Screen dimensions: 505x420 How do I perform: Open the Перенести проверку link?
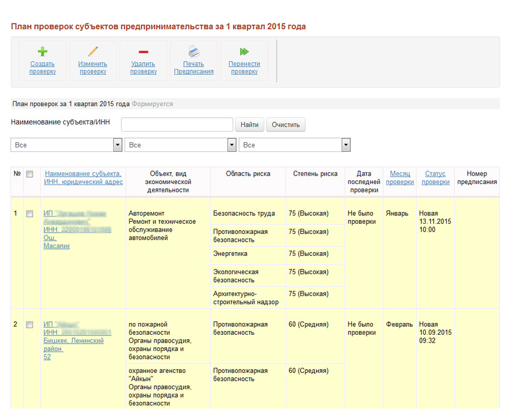click(x=245, y=68)
